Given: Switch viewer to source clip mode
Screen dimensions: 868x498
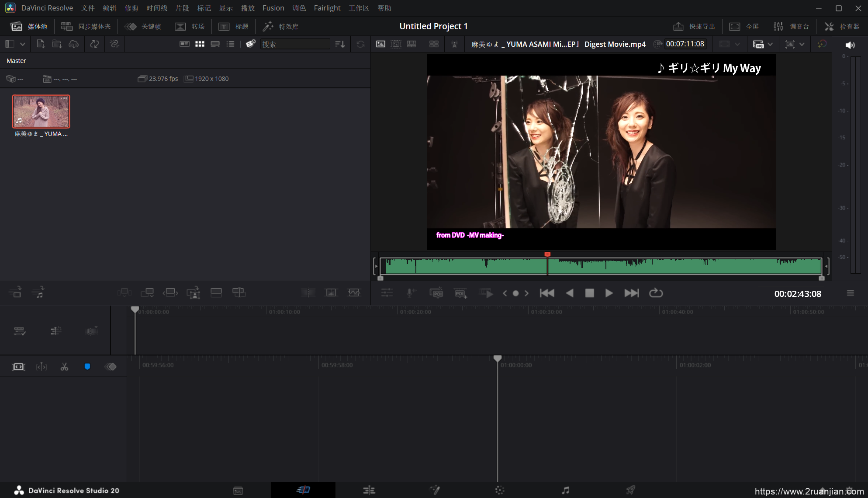Looking at the screenshot, I should click(380, 44).
